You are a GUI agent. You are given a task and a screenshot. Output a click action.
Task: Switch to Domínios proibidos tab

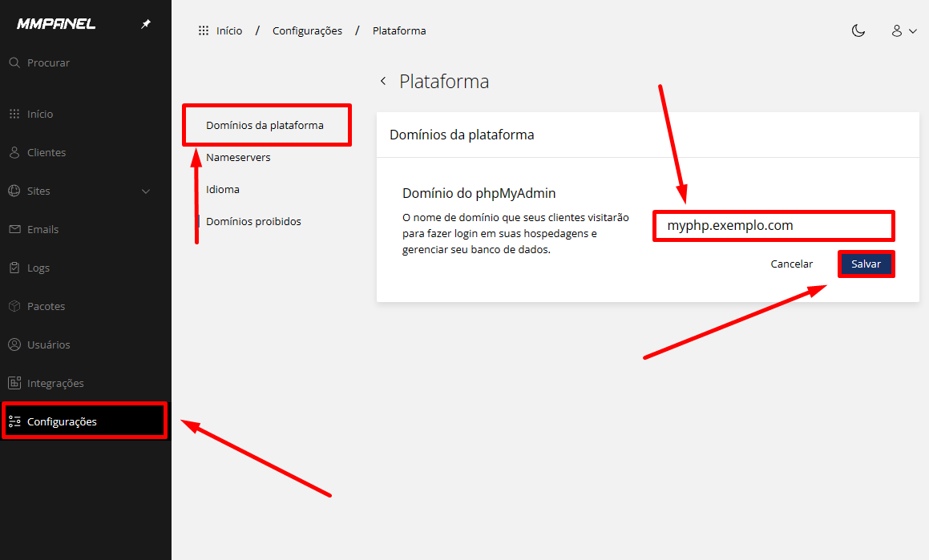point(253,221)
